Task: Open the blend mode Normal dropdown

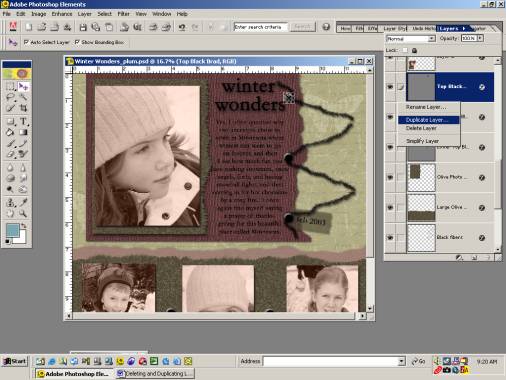Action: click(431, 39)
